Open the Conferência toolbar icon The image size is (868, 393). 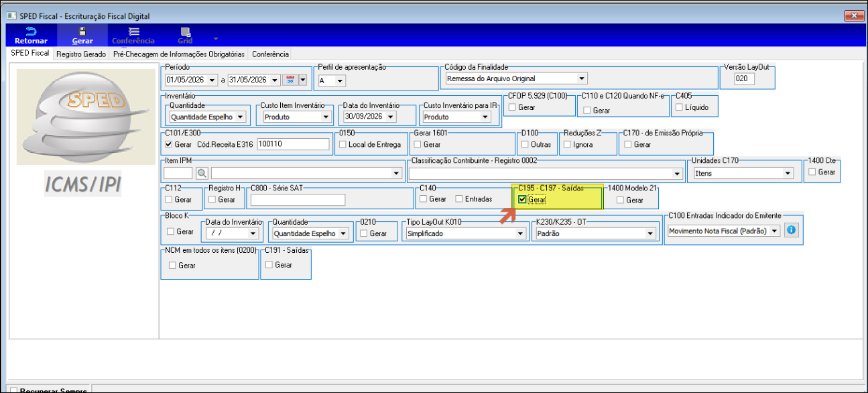coord(133,36)
